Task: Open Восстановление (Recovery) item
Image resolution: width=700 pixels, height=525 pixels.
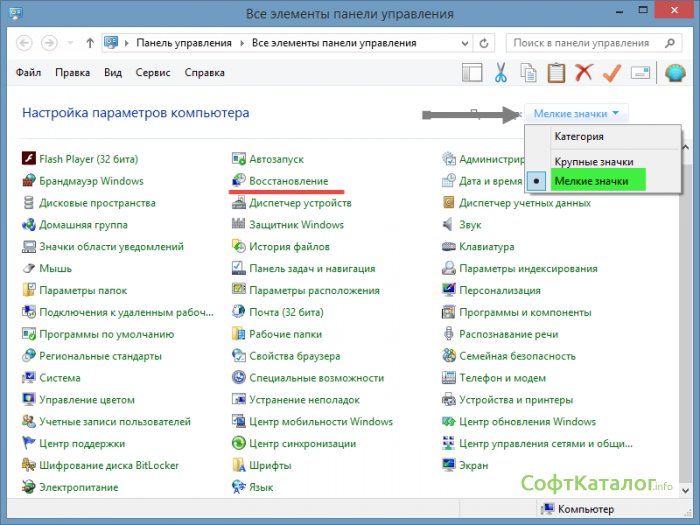Action: [287, 180]
